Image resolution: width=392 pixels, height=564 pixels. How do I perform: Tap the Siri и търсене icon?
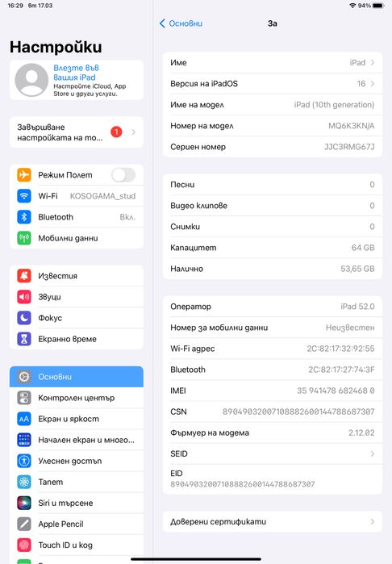click(24, 503)
